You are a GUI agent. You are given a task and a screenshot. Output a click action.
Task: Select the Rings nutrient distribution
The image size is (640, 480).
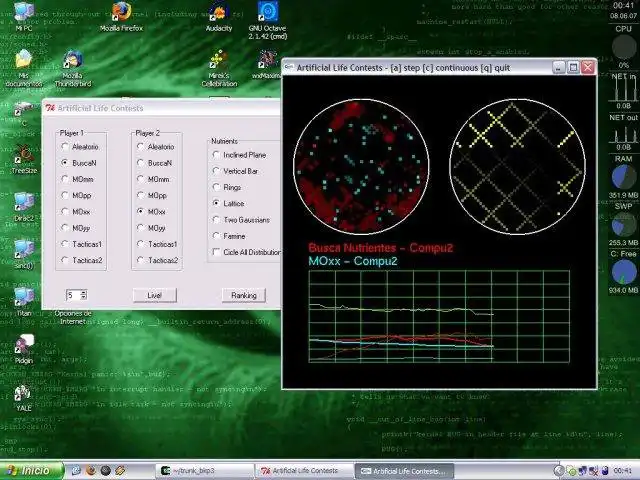(x=217, y=186)
